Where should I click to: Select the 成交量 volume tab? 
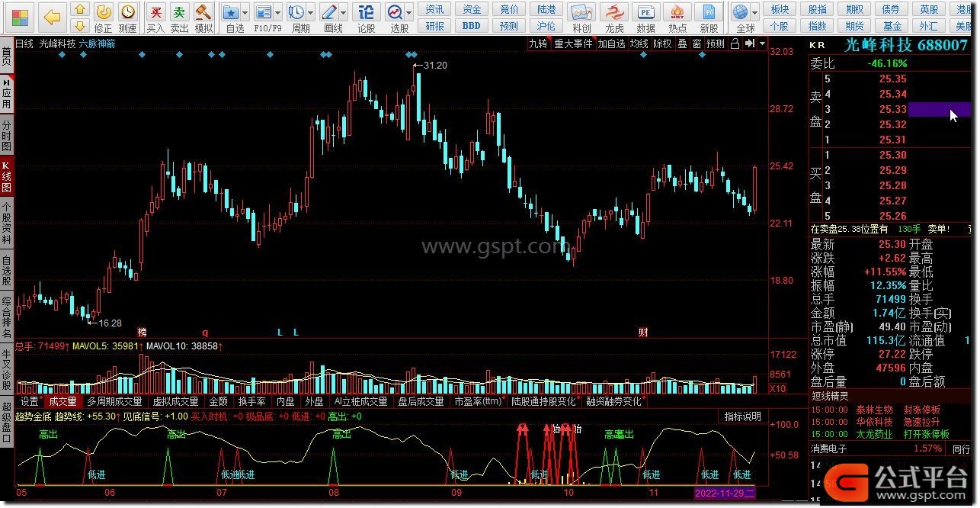click(62, 401)
